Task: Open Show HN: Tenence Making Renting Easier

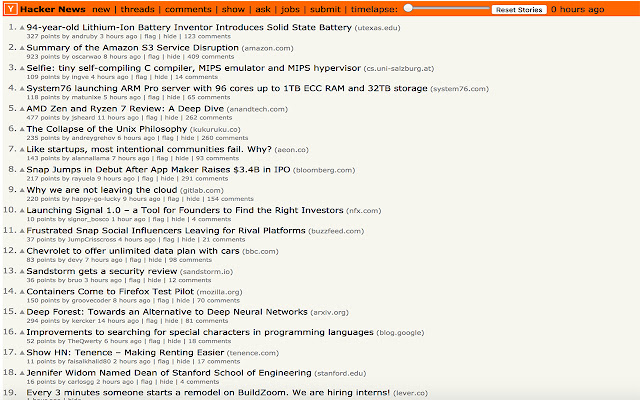Action: (125, 352)
